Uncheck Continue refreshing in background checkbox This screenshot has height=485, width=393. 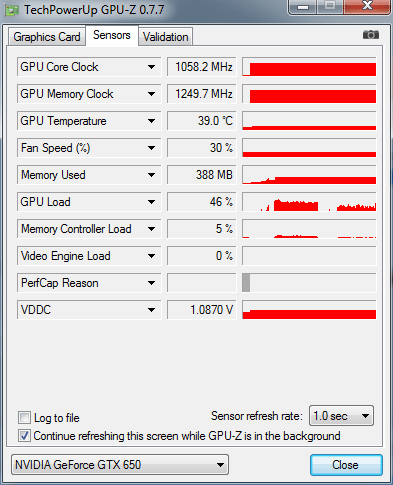tap(24, 436)
